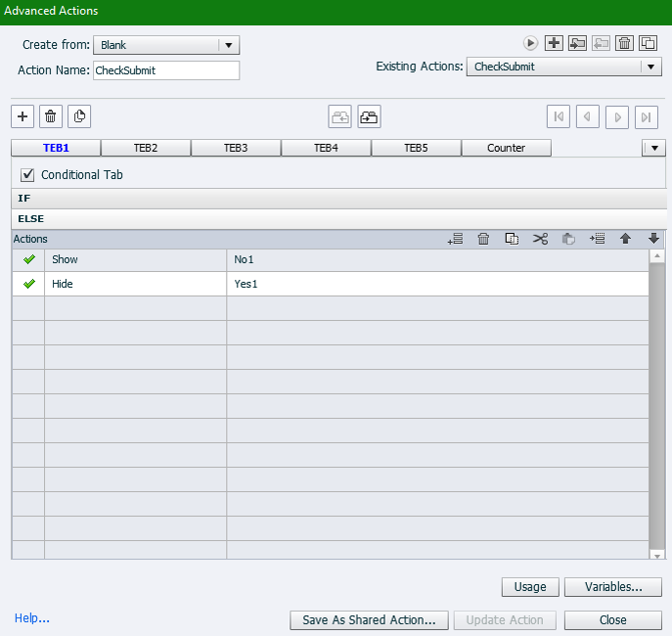Open the decision tabs overflow dropdown arrow
The height and width of the screenshot is (636, 672).
(653, 148)
